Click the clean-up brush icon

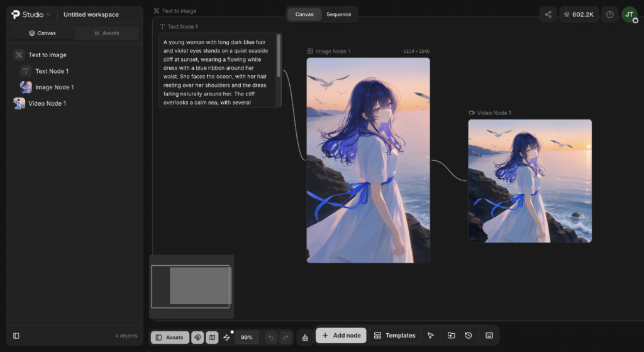click(305, 338)
